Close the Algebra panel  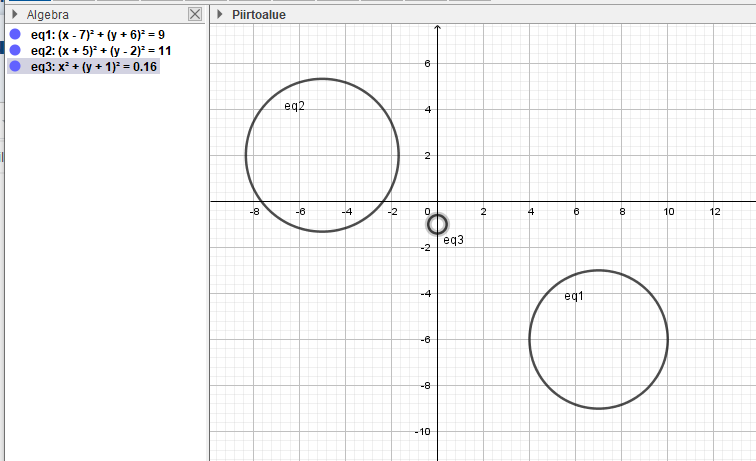coord(195,15)
